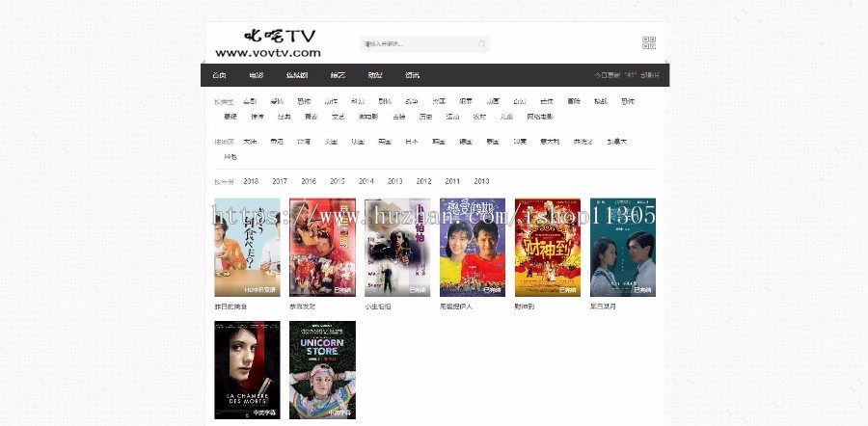Filter by genre 文艺
868x426 pixels.
339,117
